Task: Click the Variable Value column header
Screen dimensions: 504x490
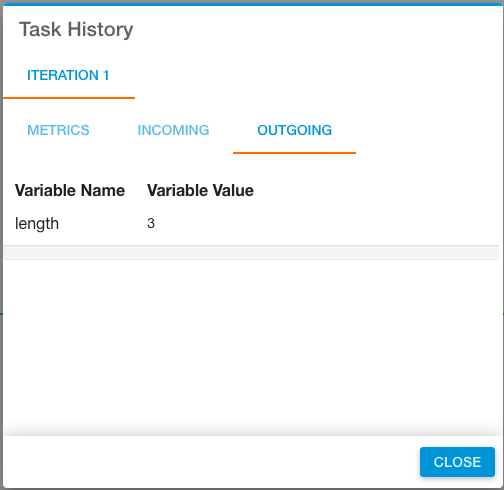Action: click(200, 191)
